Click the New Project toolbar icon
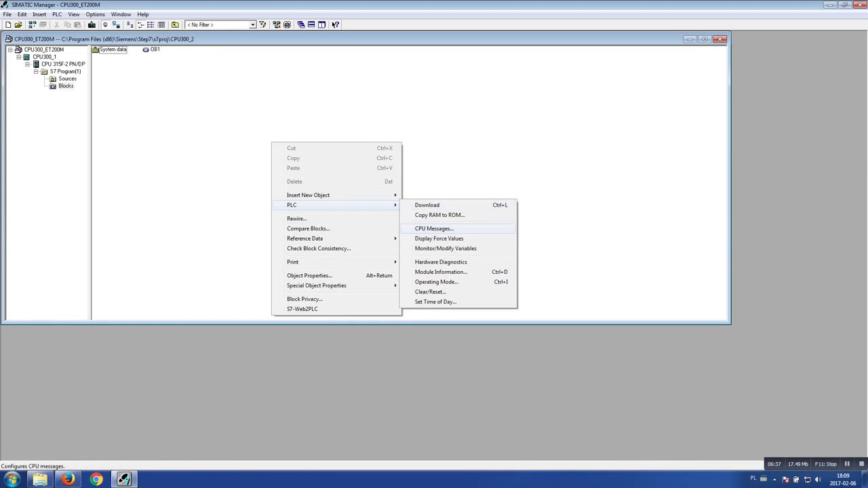 point(8,24)
